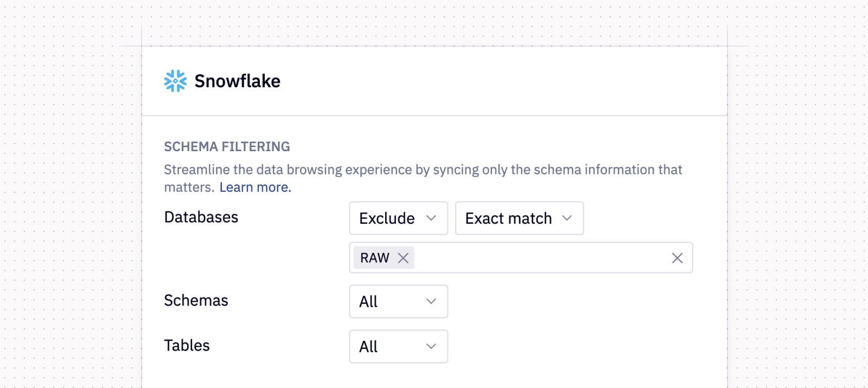The height and width of the screenshot is (388, 868).
Task: Click the Snowflake title text
Action: [x=237, y=81]
